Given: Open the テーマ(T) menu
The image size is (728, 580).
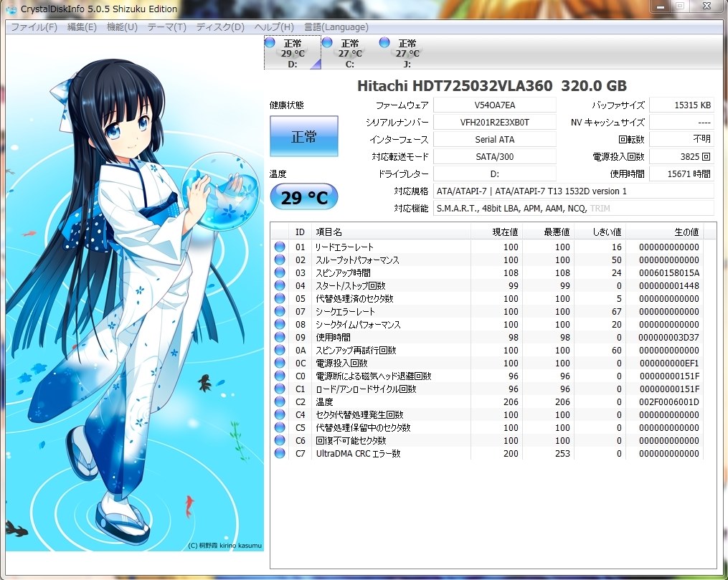Looking at the screenshot, I should pyautogui.click(x=166, y=27).
